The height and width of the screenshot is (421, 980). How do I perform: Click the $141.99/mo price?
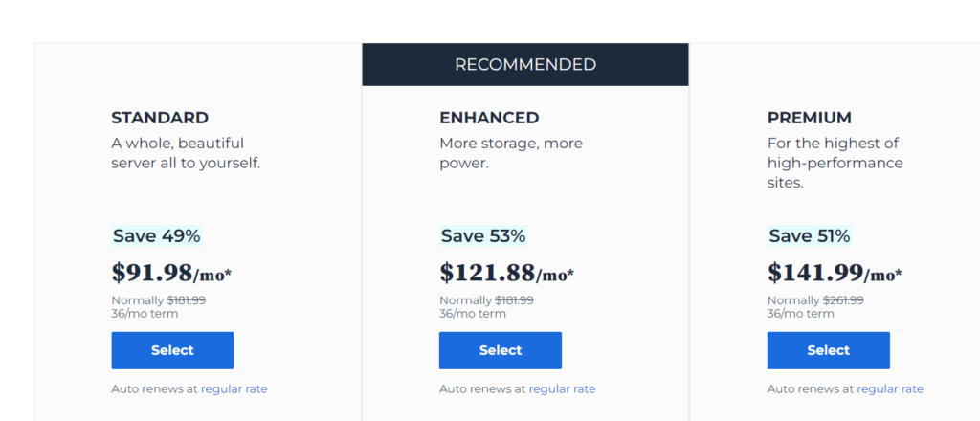pos(835,274)
